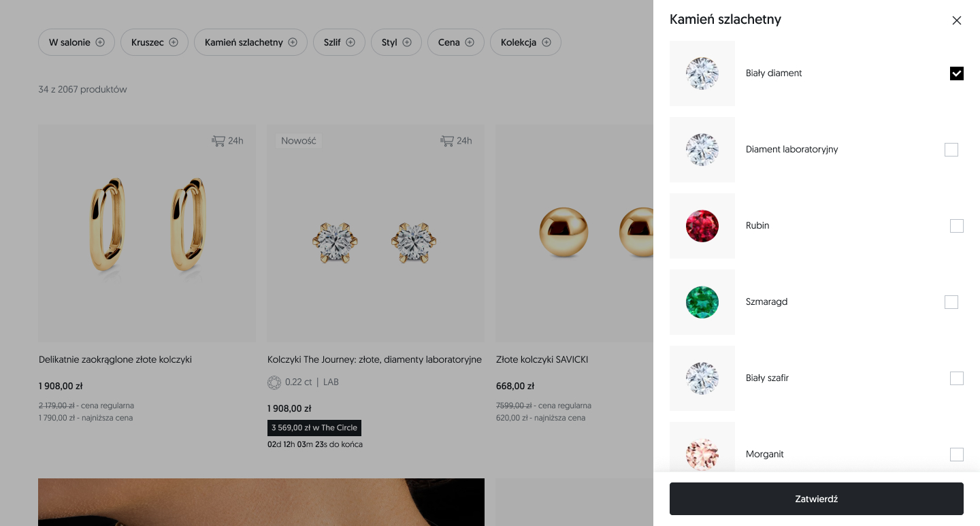Open the Cena filter
The height and width of the screenshot is (526, 980).
[455, 42]
